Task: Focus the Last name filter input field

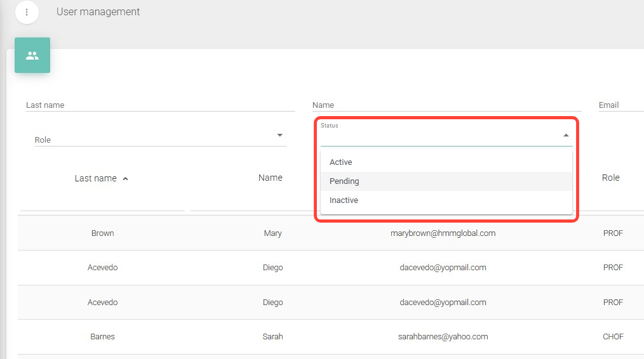Action: [160, 105]
